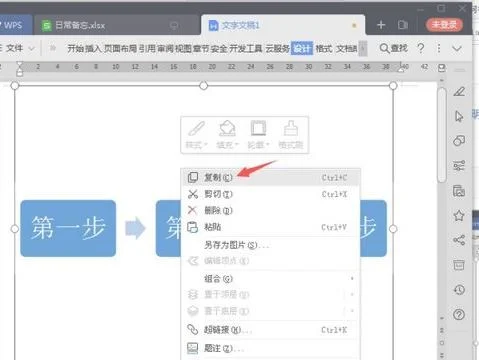Open the 安全 (Security) ribbon tab
The image size is (479, 360).
pos(219,49)
